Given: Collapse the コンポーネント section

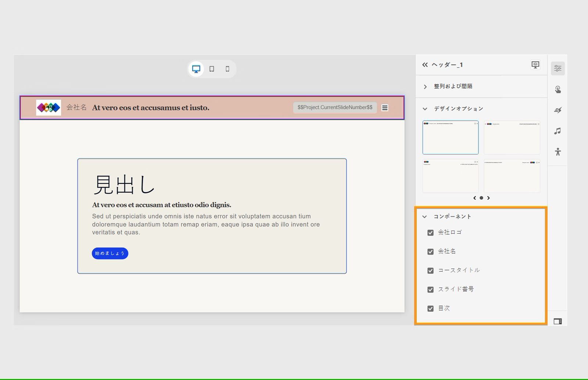Looking at the screenshot, I should point(424,217).
